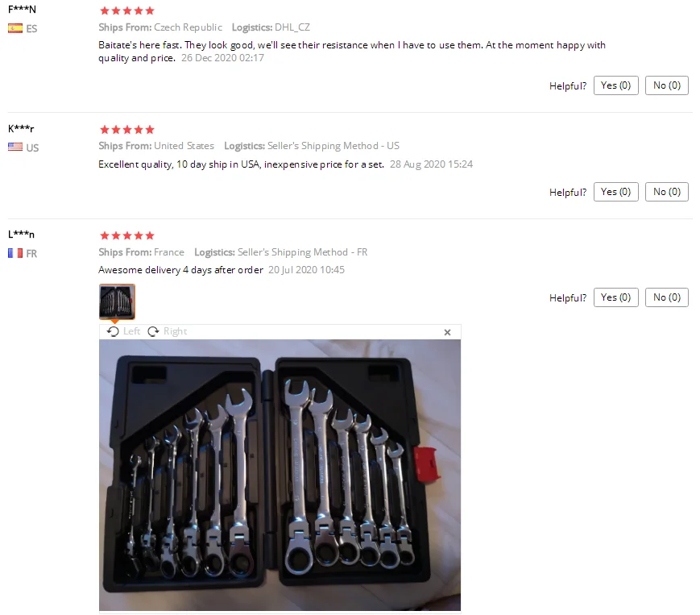The height and width of the screenshot is (615, 700).
Task: Close the enlarged review photo
Action: [x=447, y=332]
